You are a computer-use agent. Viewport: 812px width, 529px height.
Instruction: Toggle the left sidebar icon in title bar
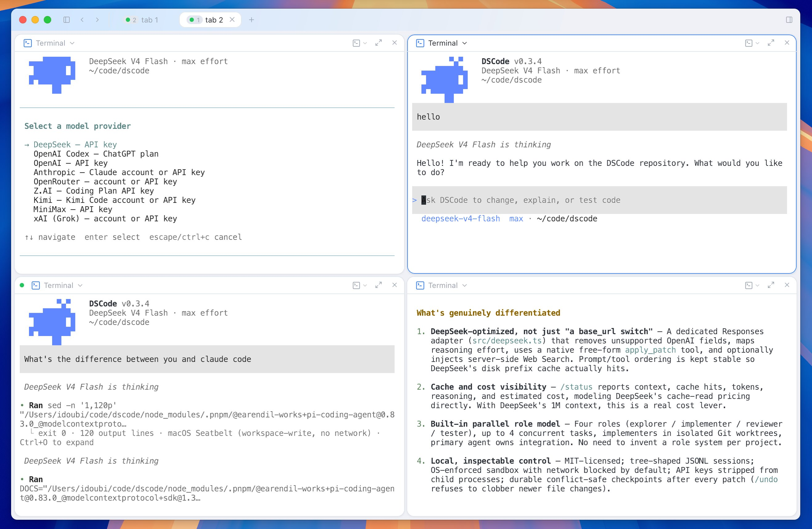point(67,20)
